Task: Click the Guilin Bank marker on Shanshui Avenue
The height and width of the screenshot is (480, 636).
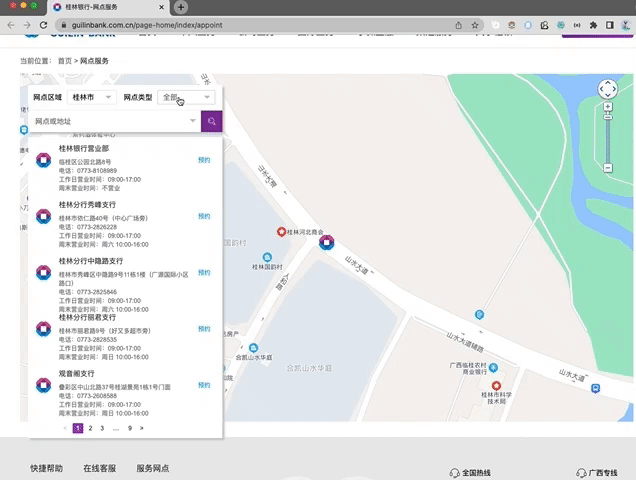Action: (x=327, y=242)
